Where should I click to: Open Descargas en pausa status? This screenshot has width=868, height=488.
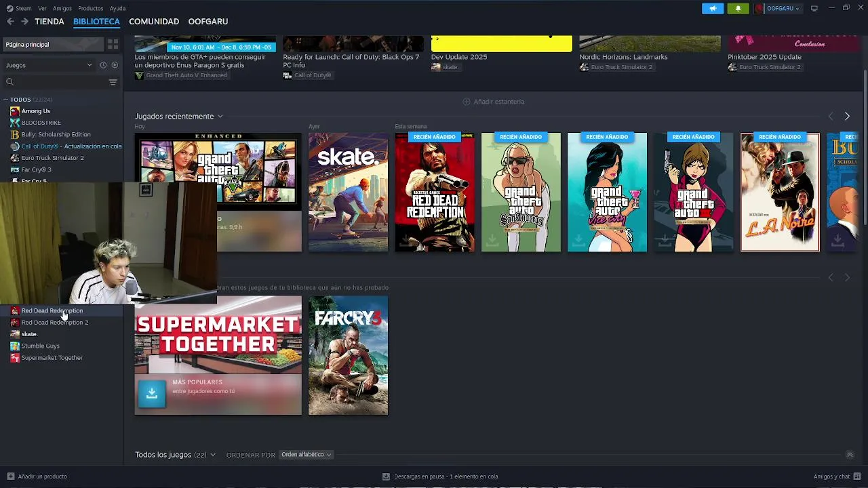pyautogui.click(x=440, y=476)
